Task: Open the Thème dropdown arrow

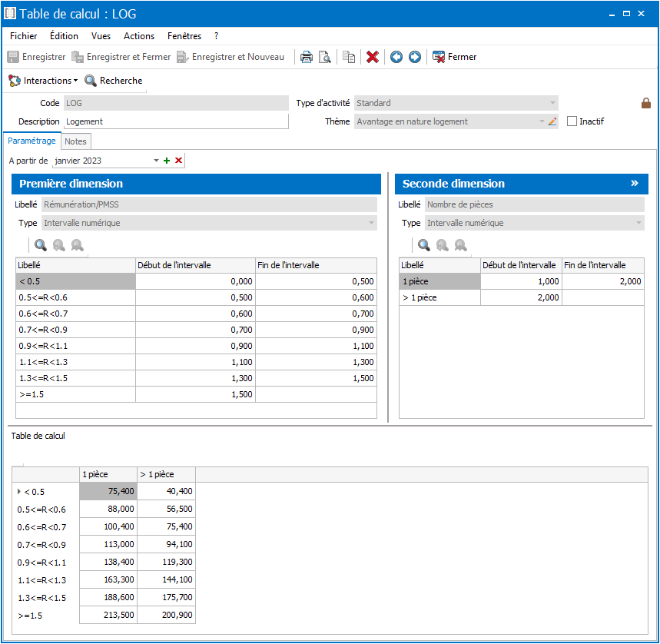Action: 542,121
